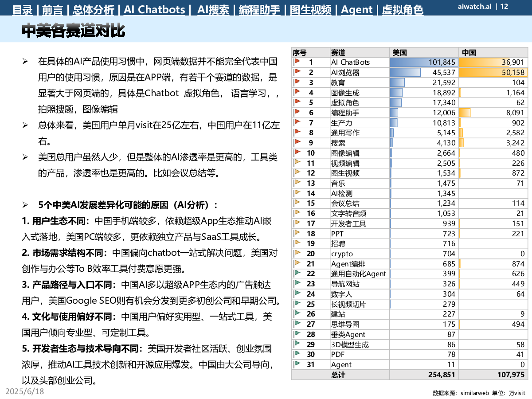Go to the 前言 section link
Image resolution: width=532 pixels, height=399 pixels.
52,9
